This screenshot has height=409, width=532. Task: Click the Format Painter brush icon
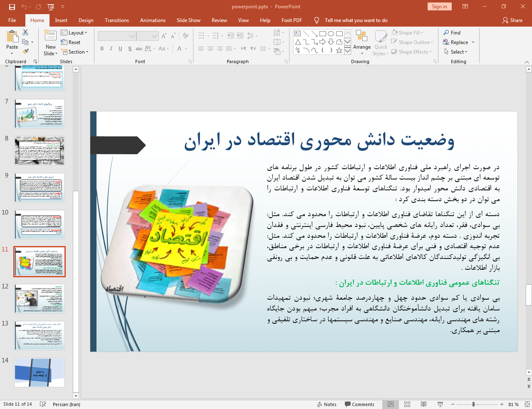pos(25,52)
